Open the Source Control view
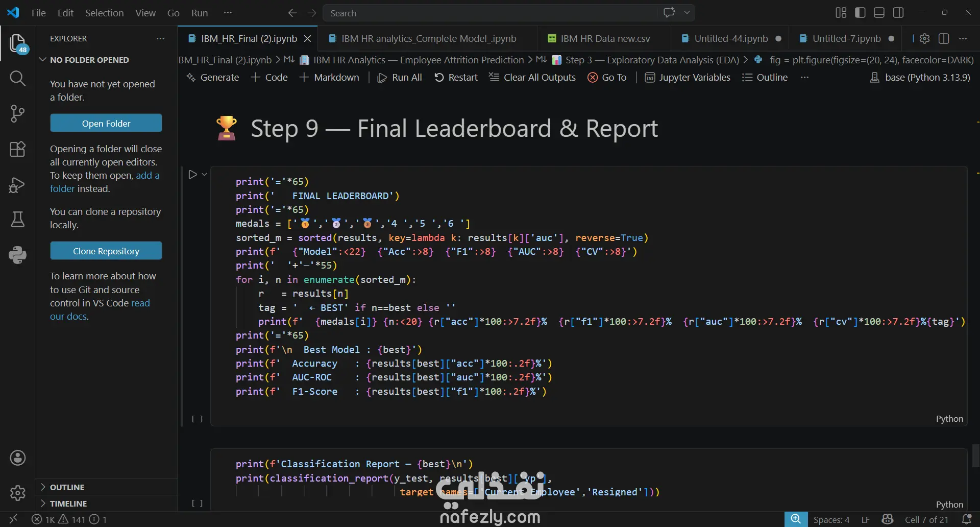The height and width of the screenshot is (527, 980). 17,114
